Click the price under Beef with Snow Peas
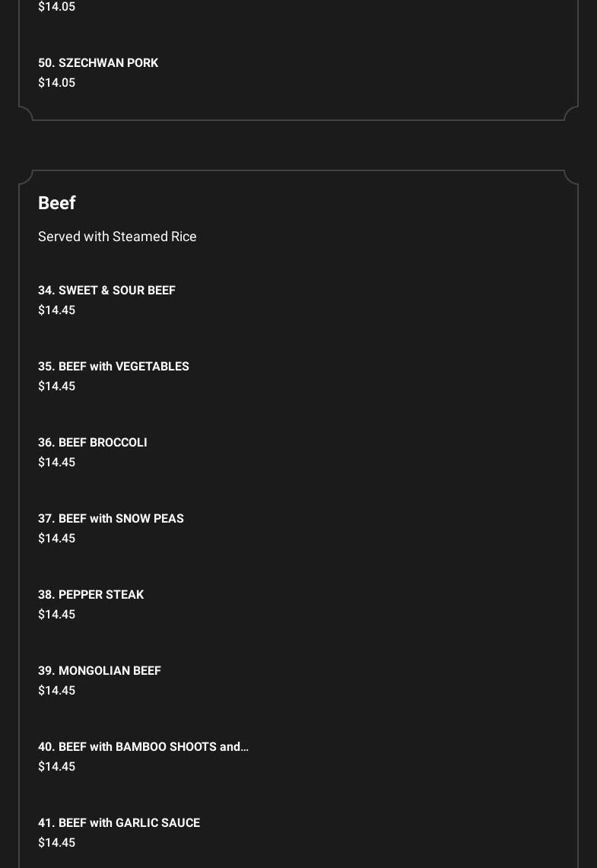The width and height of the screenshot is (597, 868). [57, 539]
